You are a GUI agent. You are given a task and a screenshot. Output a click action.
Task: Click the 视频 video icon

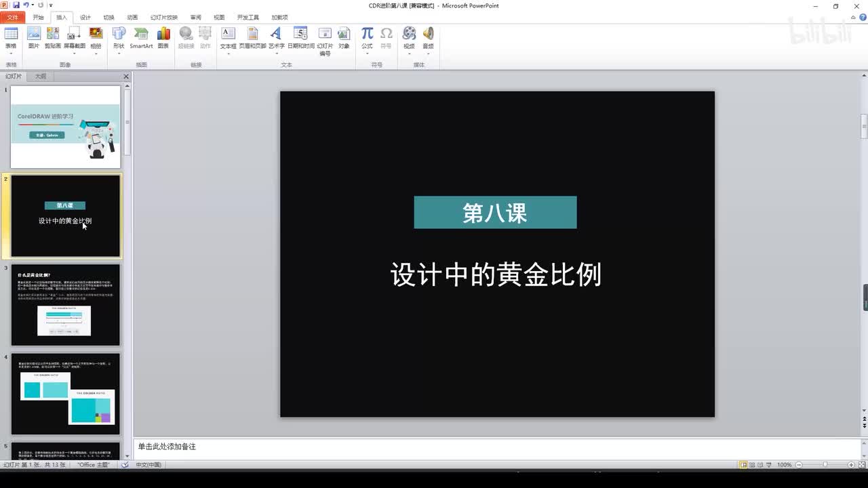click(409, 34)
